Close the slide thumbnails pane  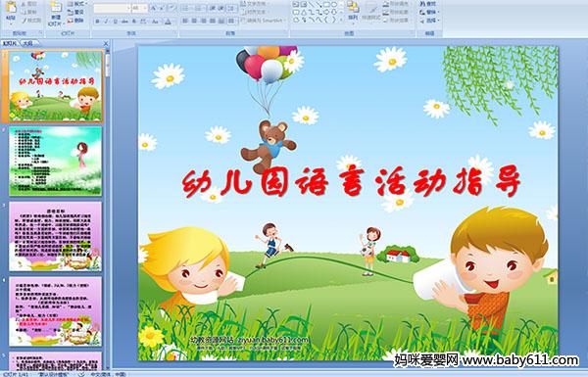(x=106, y=44)
